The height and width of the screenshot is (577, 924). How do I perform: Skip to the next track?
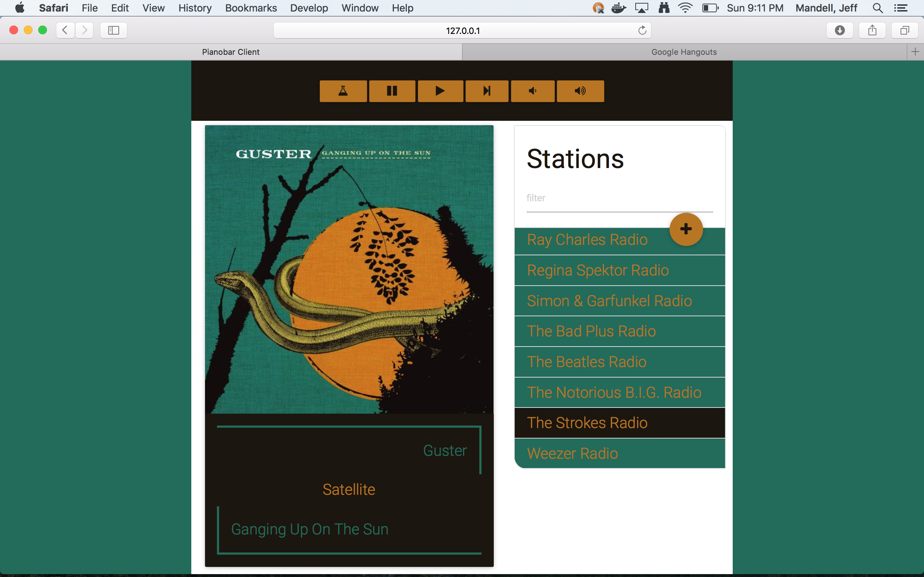487,91
